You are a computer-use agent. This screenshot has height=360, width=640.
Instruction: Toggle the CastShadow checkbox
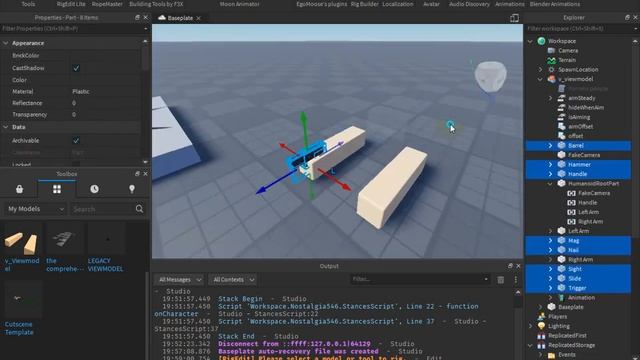pos(76,68)
